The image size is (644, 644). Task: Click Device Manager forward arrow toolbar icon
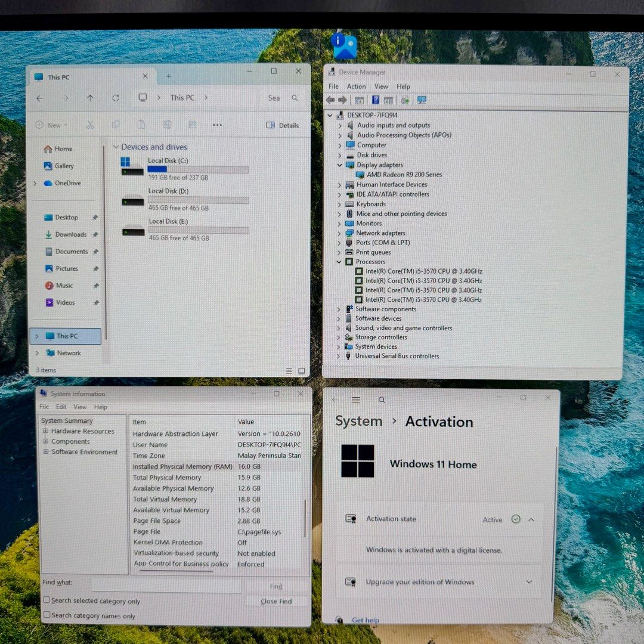[x=342, y=100]
